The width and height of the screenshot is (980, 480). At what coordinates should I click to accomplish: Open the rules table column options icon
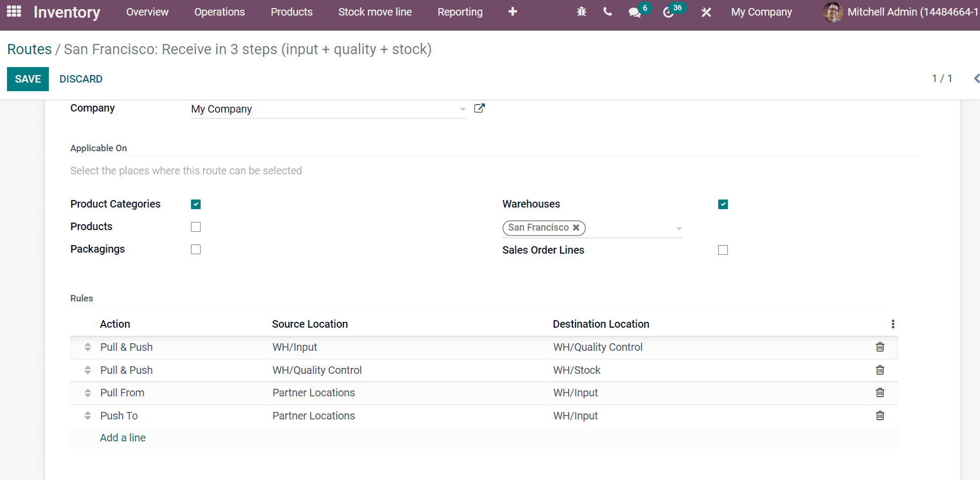[893, 324]
